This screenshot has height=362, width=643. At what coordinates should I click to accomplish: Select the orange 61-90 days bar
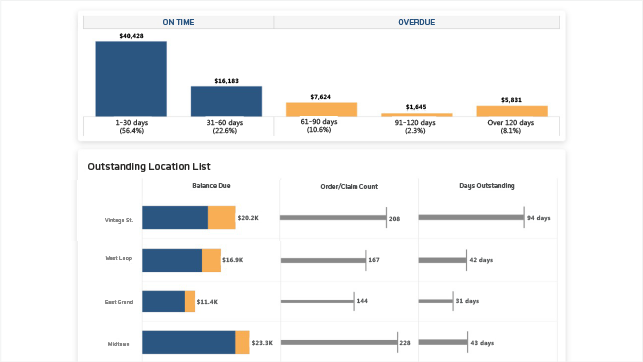322,109
